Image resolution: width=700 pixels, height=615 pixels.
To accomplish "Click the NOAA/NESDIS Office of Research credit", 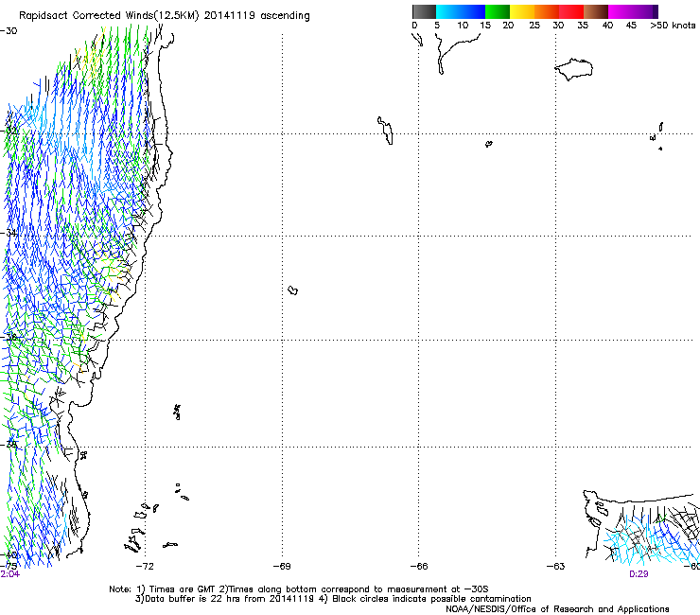I will [x=557, y=609].
